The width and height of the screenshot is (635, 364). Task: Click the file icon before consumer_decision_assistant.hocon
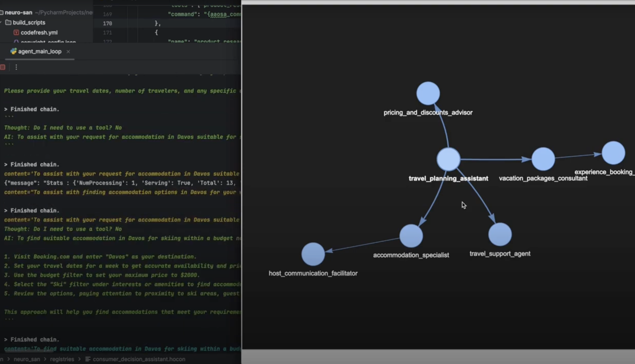(x=88, y=359)
